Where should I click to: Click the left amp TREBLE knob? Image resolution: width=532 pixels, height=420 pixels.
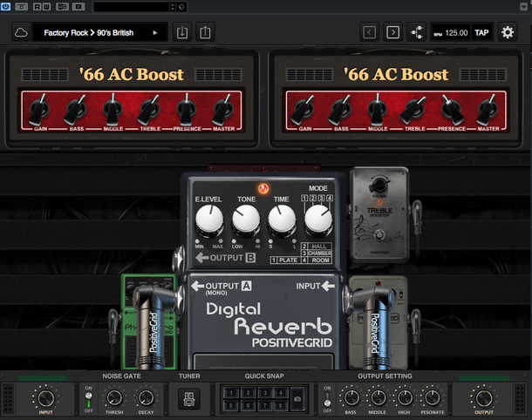[x=149, y=110]
